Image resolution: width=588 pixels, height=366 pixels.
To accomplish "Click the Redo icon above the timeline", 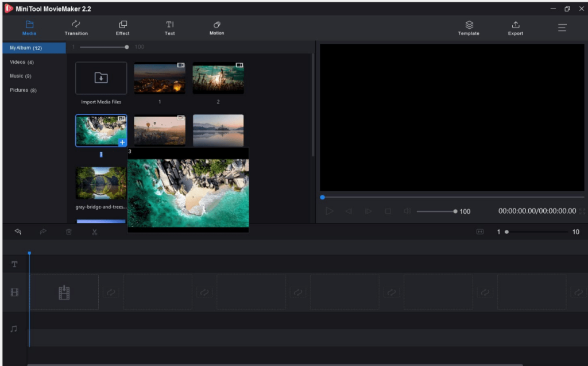I will click(x=42, y=232).
